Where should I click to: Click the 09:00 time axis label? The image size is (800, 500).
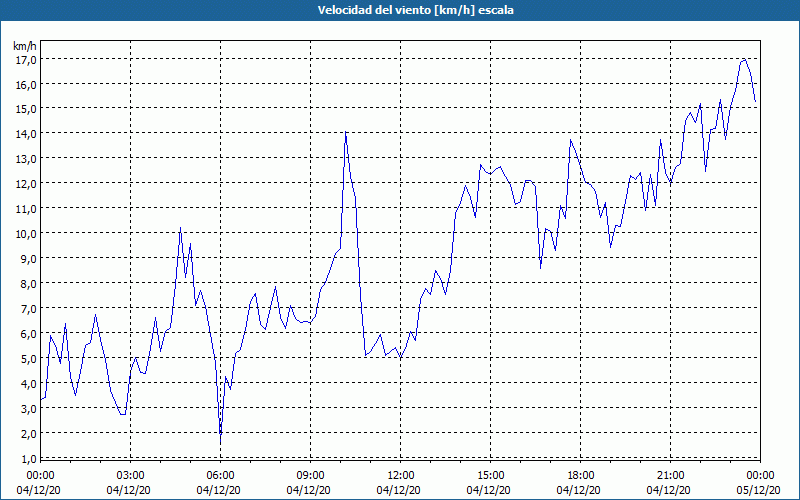[x=311, y=476]
